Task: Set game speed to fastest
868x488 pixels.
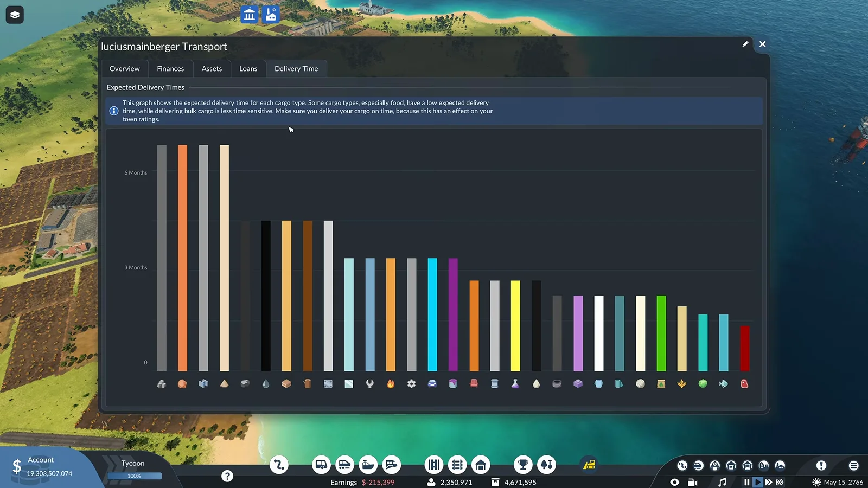Action: click(x=780, y=482)
